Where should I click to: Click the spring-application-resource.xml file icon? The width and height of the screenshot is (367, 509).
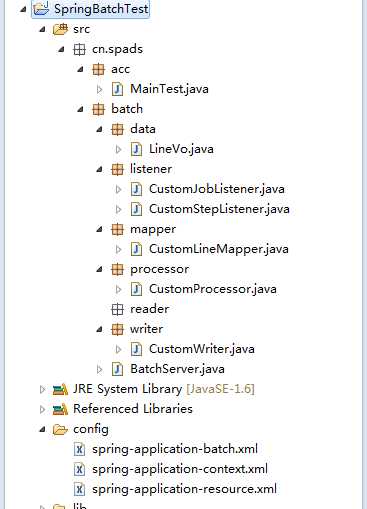point(79,489)
